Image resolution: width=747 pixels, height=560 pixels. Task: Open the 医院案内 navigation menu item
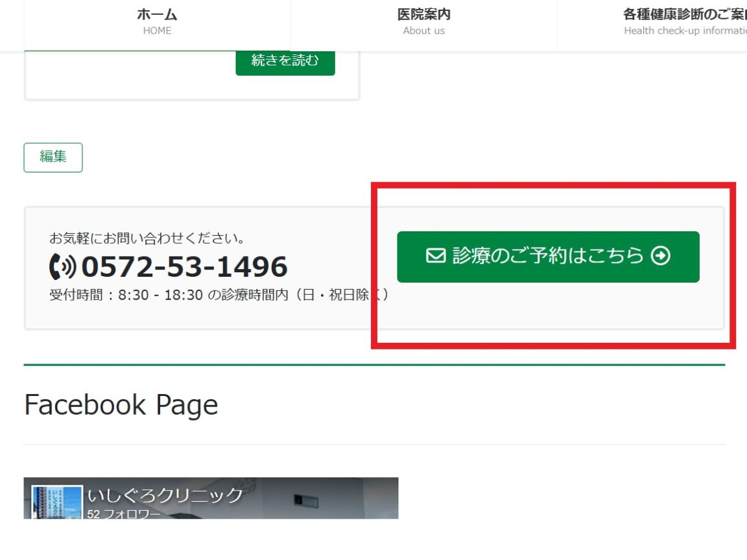tap(423, 15)
